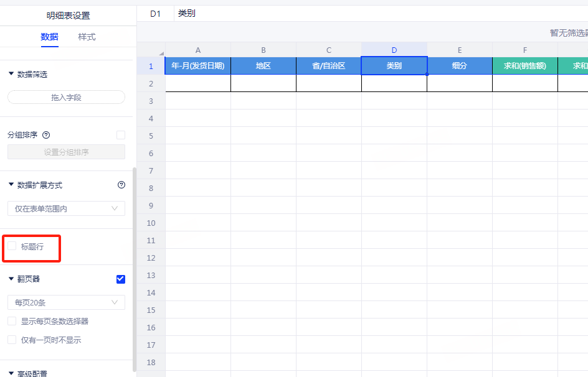This screenshot has height=377, width=588.
Task: Open the 仅在表单范围内 dropdown
Action: pos(66,208)
